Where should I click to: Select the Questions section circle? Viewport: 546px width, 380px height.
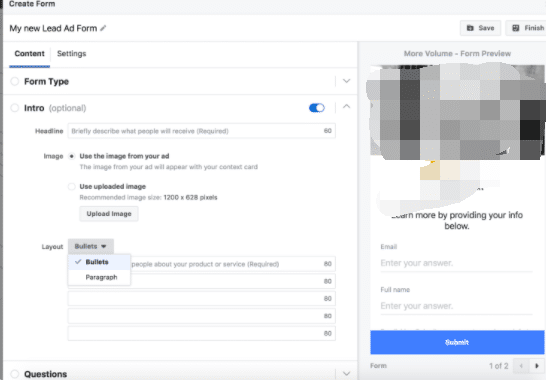15,374
